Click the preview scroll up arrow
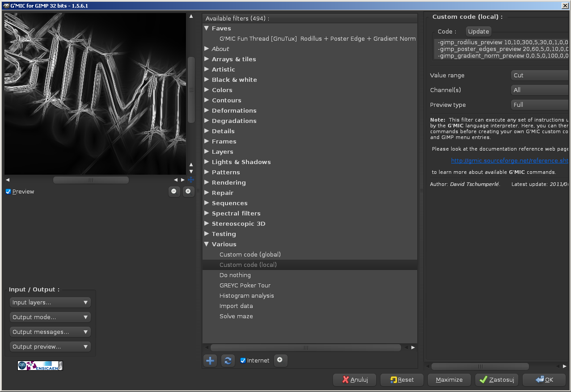Screen dimensions: 571x392 (191, 17)
